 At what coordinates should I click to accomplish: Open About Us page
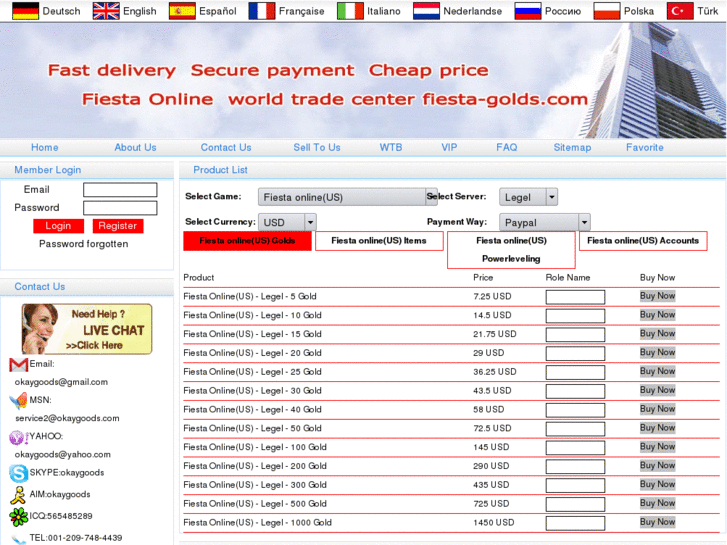135,147
